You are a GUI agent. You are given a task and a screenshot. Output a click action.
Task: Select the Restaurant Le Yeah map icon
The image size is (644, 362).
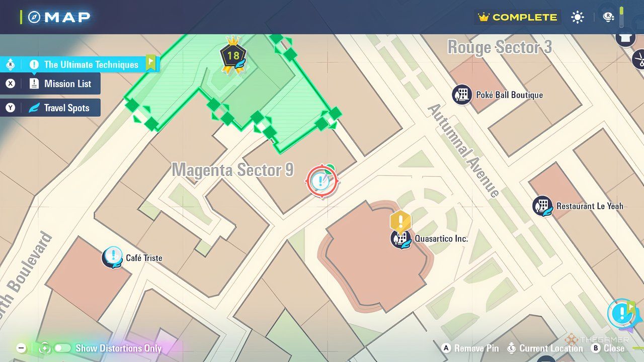click(542, 206)
